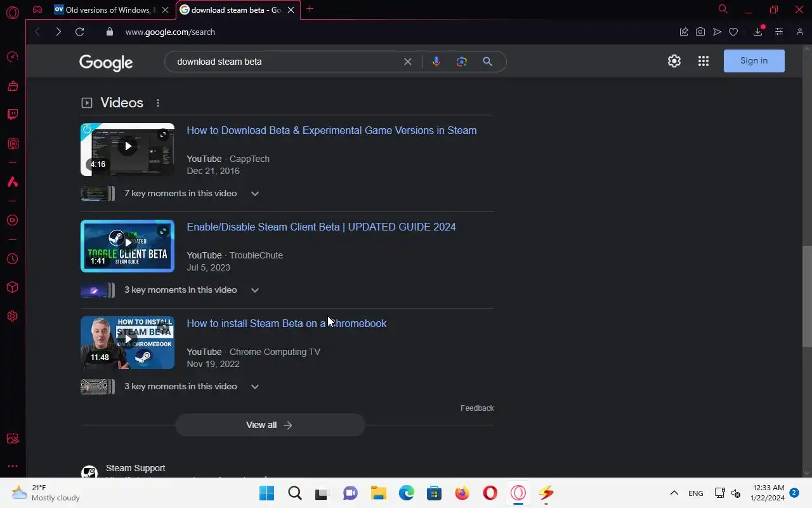
Task: Bookmark page with heart icon
Action: (x=733, y=32)
